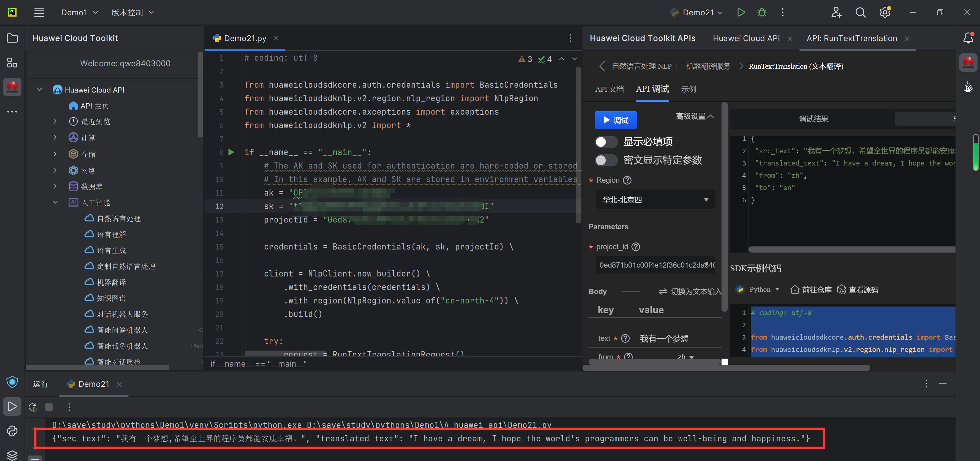Click 切换为文本输入 link
This screenshot has width=980, height=461.
[690, 291]
